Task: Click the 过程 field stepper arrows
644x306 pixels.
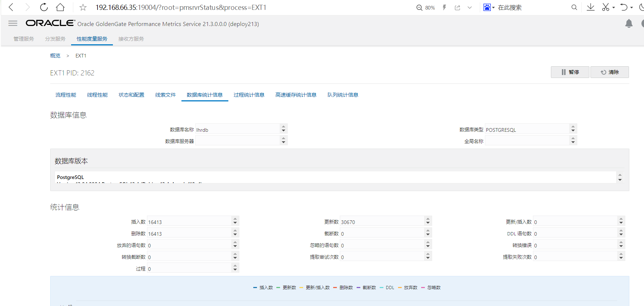Action: (x=235, y=268)
